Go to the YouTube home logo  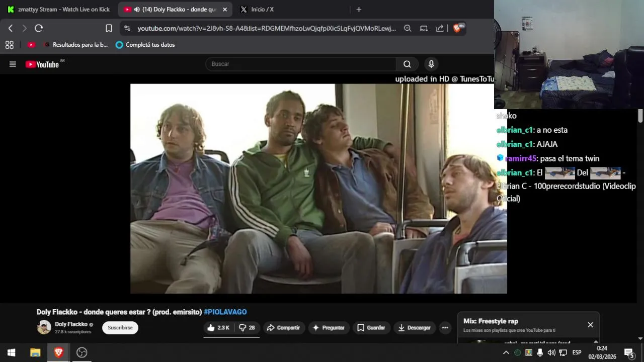coord(42,64)
